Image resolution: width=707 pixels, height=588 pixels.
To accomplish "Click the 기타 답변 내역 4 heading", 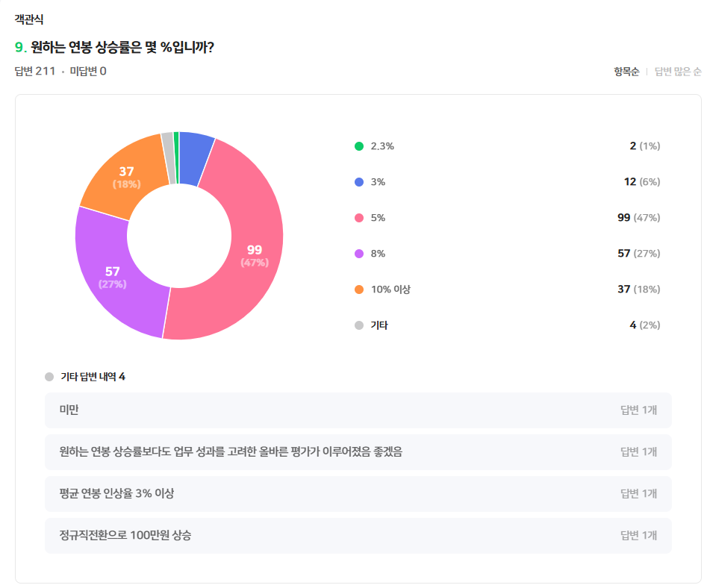I will tap(93, 377).
